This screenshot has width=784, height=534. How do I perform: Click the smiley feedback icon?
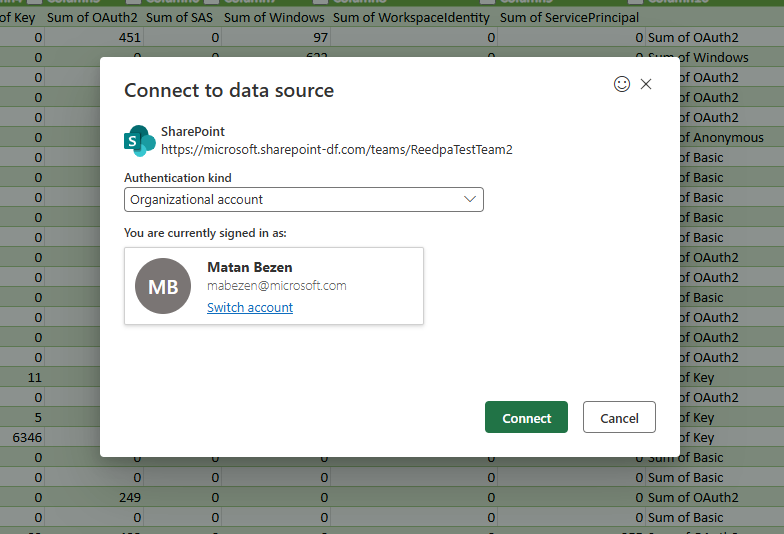622,85
